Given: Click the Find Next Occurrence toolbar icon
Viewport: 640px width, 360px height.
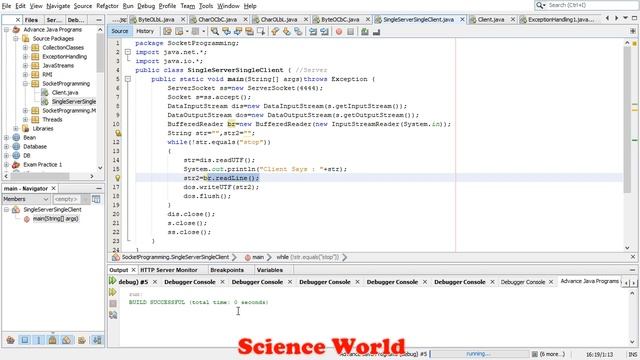Looking at the screenshot, I should tap(238, 31).
